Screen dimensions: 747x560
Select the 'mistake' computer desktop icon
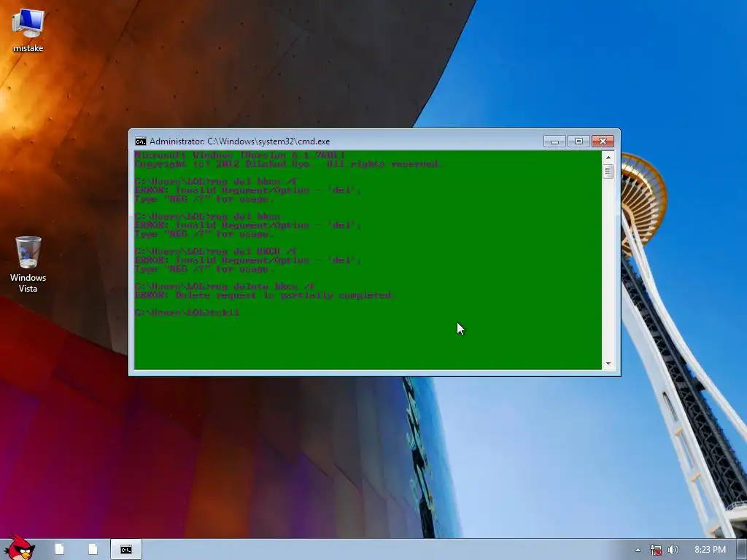click(28, 29)
